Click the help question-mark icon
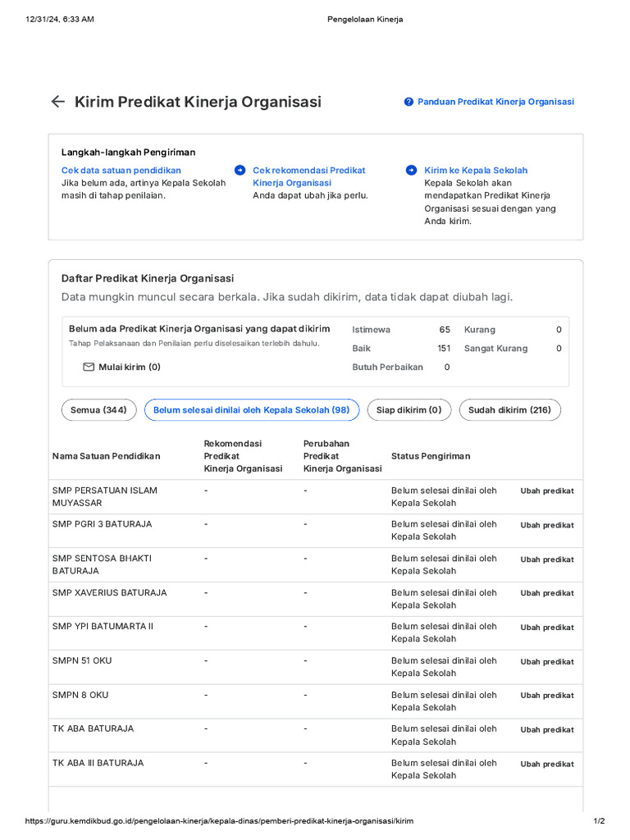Image resolution: width=630 pixels, height=840 pixels. point(409,102)
